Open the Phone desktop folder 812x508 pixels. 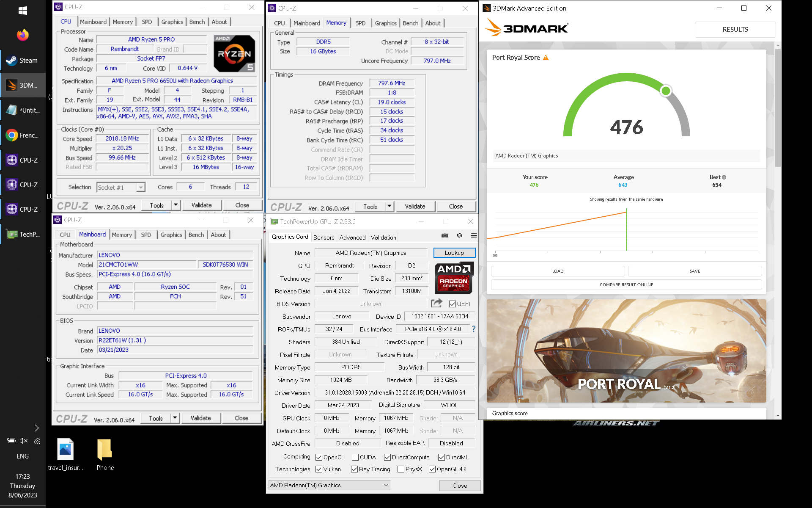click(105, 454)
